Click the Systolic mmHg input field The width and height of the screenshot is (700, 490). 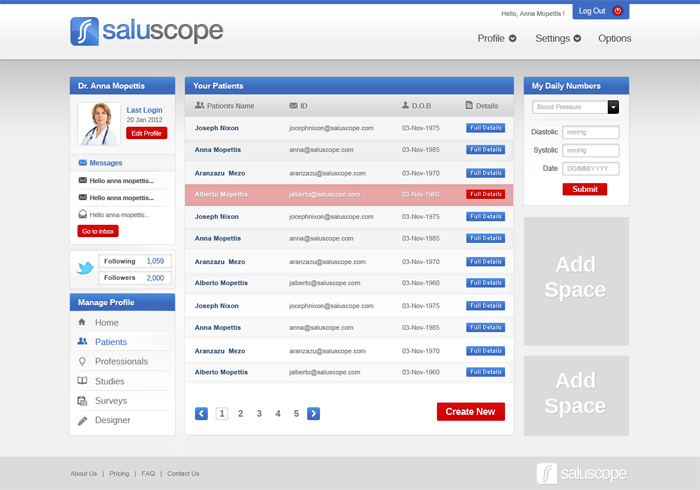pyautogui.click(x=591, y=150)
